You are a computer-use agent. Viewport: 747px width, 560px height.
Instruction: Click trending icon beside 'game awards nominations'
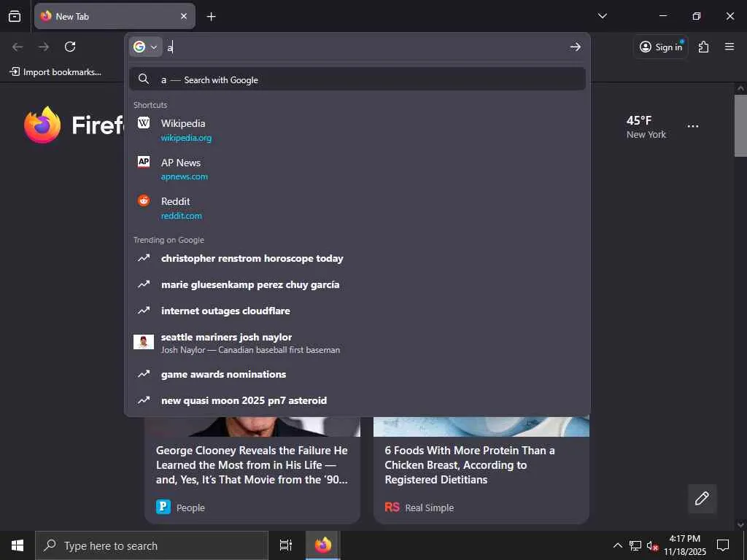144,374
